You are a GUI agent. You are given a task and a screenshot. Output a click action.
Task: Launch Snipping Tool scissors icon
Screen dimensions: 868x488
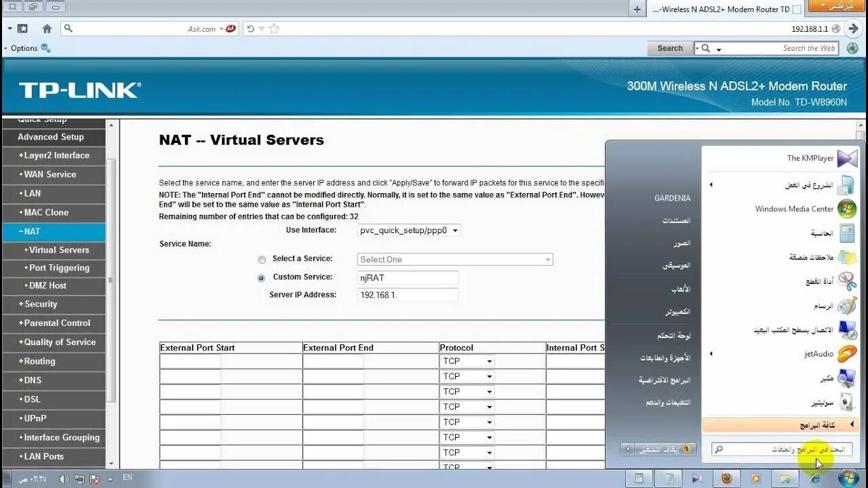click(847, 281)
